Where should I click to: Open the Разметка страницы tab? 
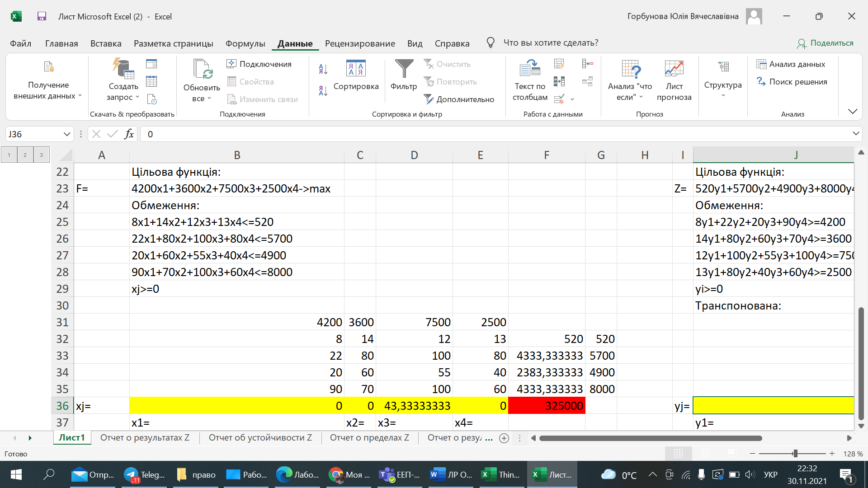tap(173, 43)
